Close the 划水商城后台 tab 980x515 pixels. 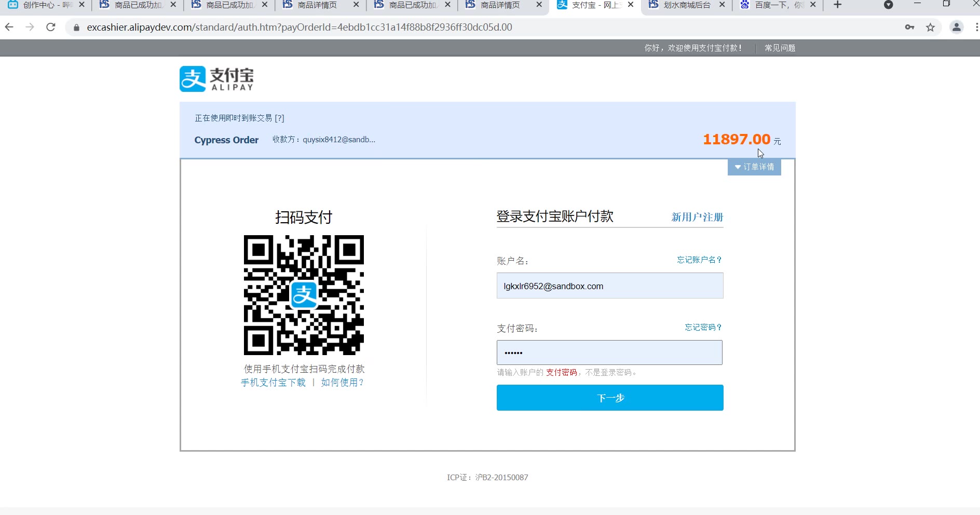(722, 5)
